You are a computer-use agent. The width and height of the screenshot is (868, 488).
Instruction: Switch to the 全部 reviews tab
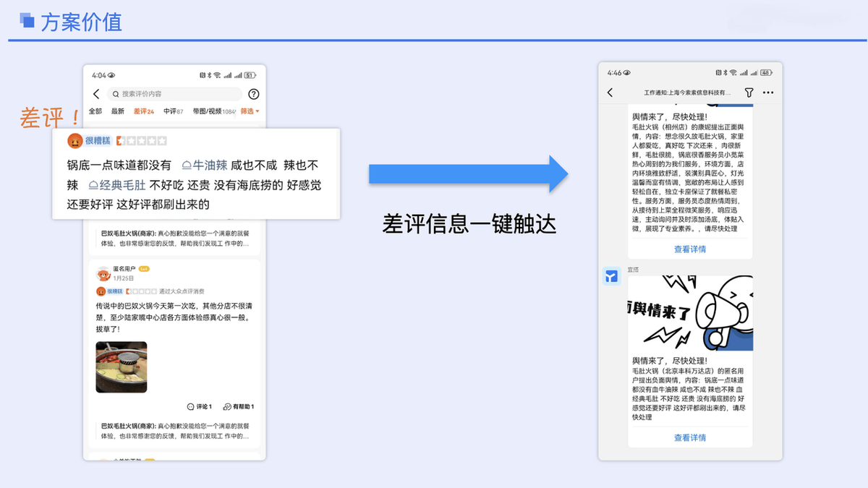click(95, 111)
